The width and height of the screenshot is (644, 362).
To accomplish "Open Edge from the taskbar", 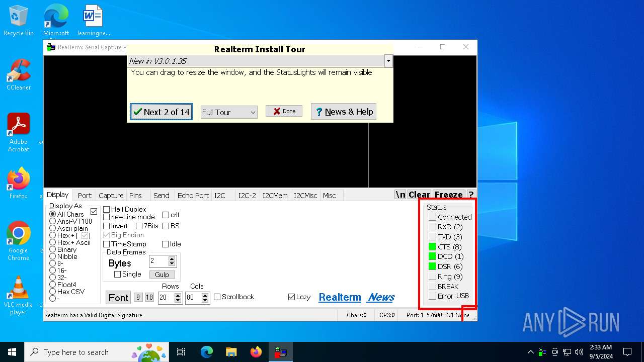I will pyautogui.click(x=207, y=352).
